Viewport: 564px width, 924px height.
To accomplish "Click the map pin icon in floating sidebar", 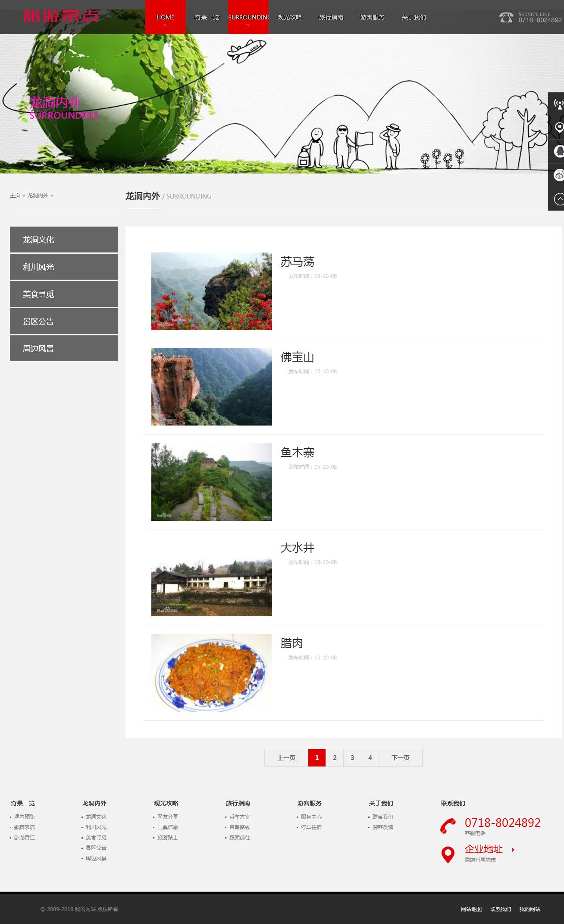I will 559,127.
